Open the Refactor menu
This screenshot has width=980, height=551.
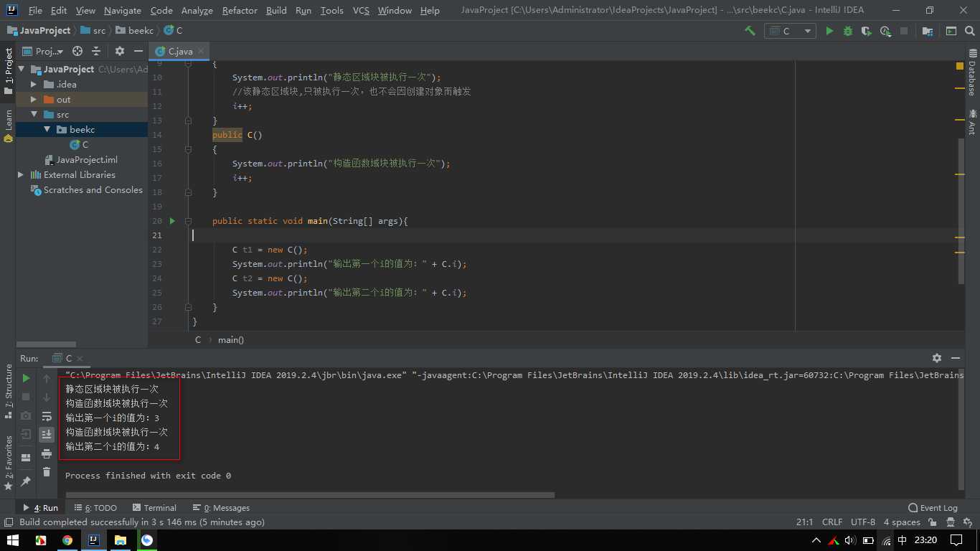[x=240, y=10]
